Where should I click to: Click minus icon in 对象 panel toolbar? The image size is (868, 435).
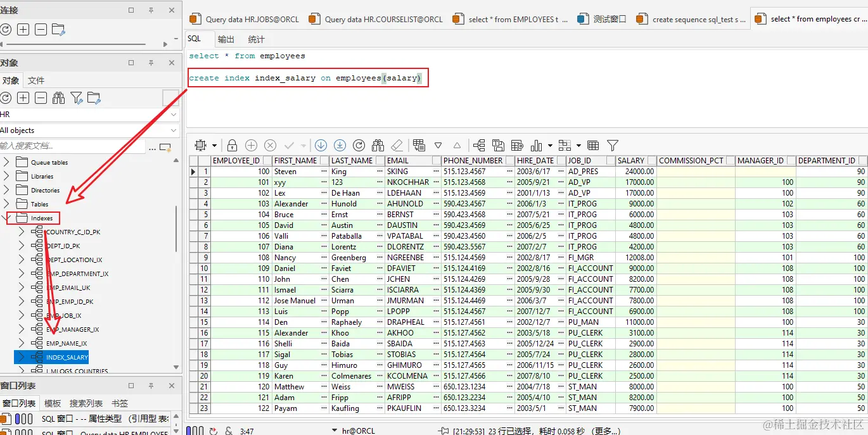(41, 98)
